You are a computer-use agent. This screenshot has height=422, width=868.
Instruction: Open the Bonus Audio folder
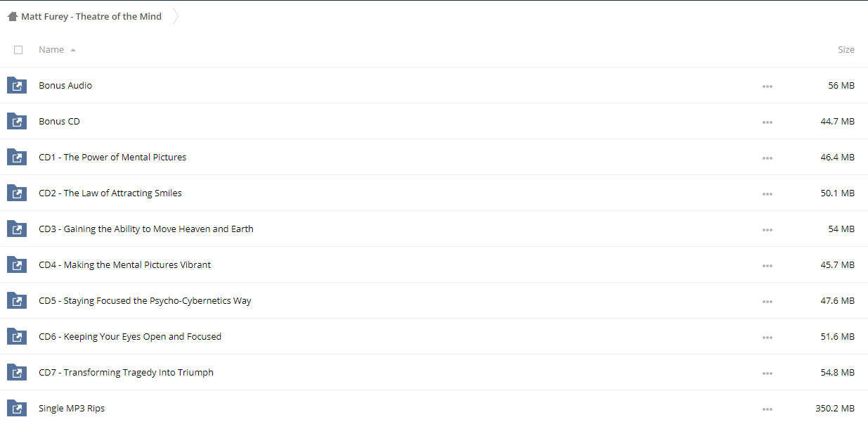click(x=65, y=85)
